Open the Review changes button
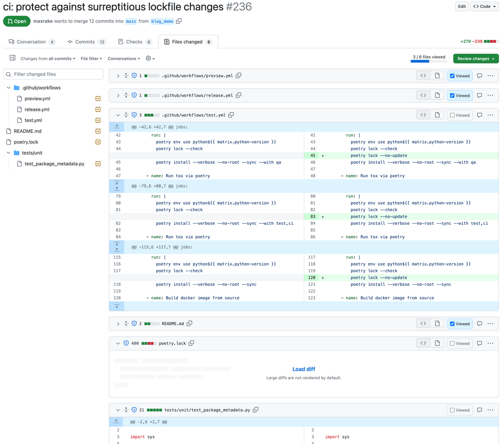This screenshot has width=504, height=444. point(475,58)
